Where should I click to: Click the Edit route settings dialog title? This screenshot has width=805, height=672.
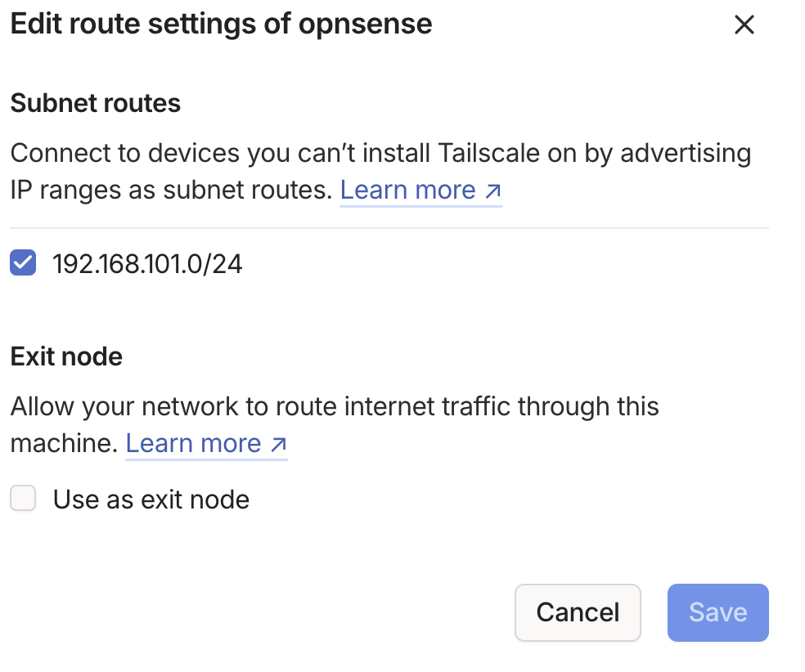221,24
